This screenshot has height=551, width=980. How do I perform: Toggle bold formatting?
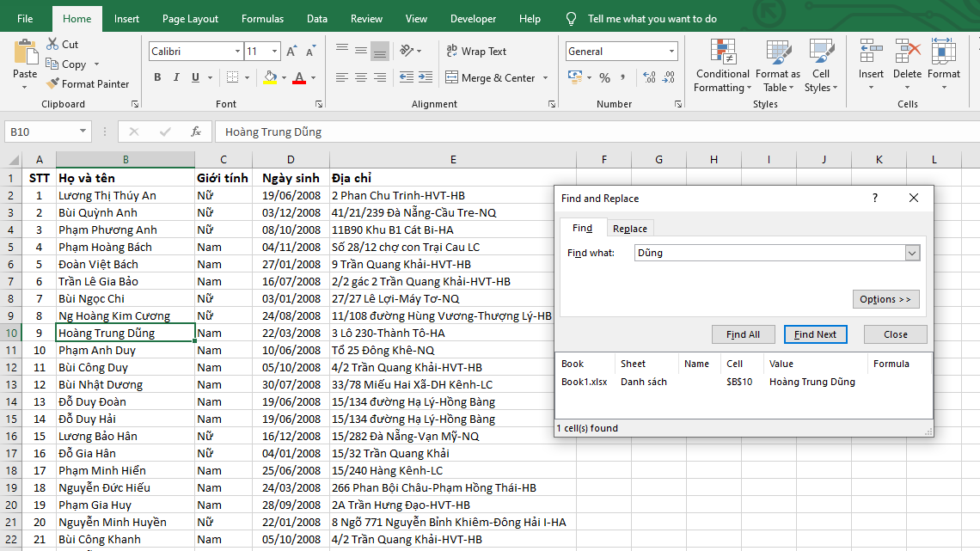pyautogui.click(x=157, y=77)
